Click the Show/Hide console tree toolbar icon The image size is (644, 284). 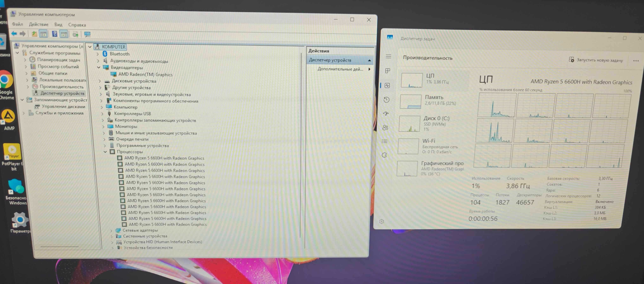click(43, 34)
